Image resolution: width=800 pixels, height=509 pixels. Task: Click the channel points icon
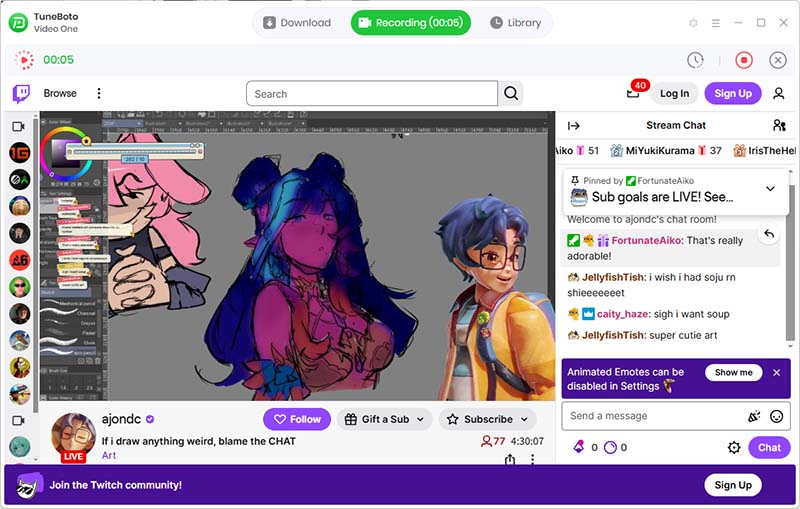[x=610, y=448]
